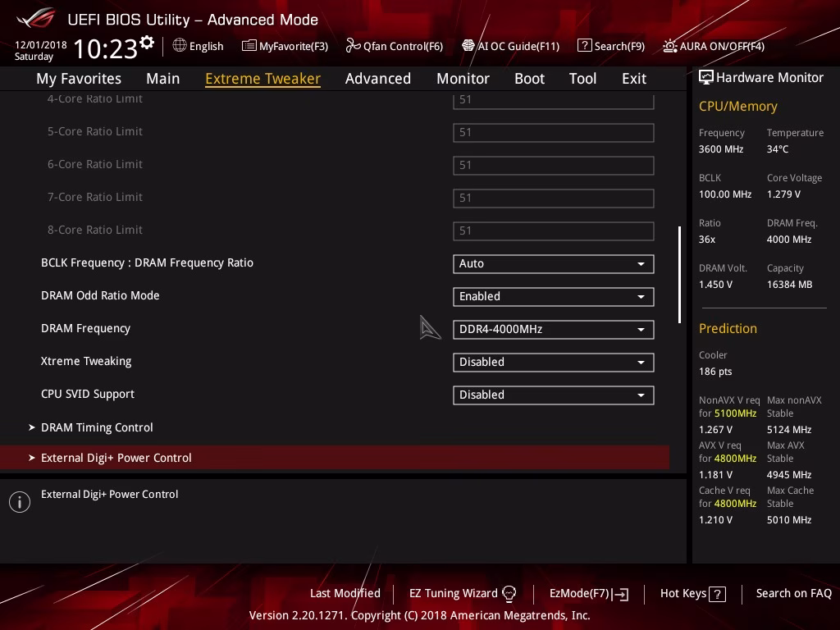This screenshot has width=840, height=630.
Task: Click the Hardware Monitor screen icon
Action: (705, 77)
